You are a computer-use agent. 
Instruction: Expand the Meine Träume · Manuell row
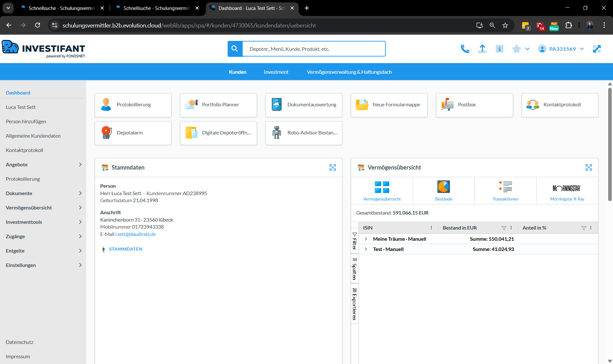pos(366,239)
